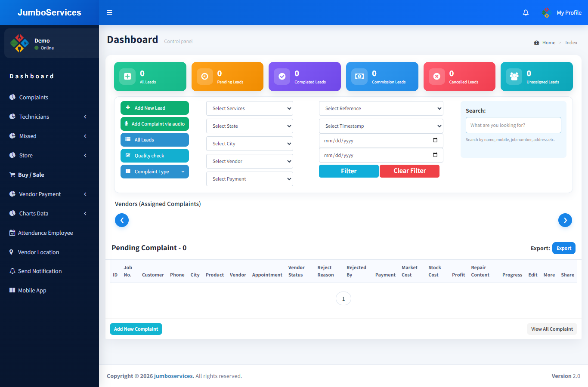Open View All Complaint link

click(552, 329)
